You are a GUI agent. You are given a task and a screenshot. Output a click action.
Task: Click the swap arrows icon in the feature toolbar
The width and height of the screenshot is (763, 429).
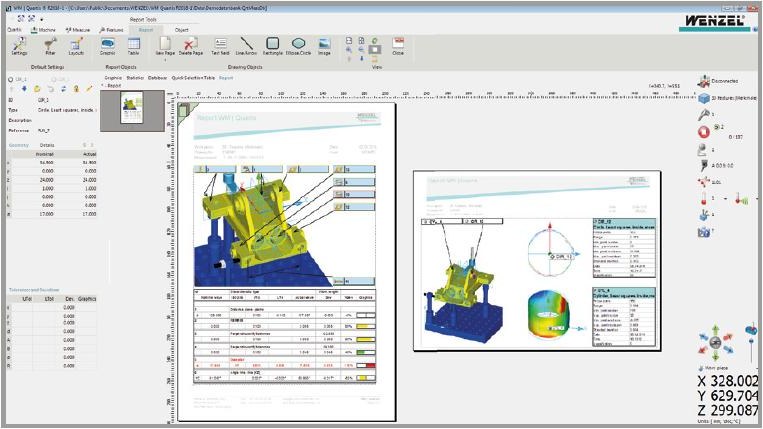tap(63, 89)
